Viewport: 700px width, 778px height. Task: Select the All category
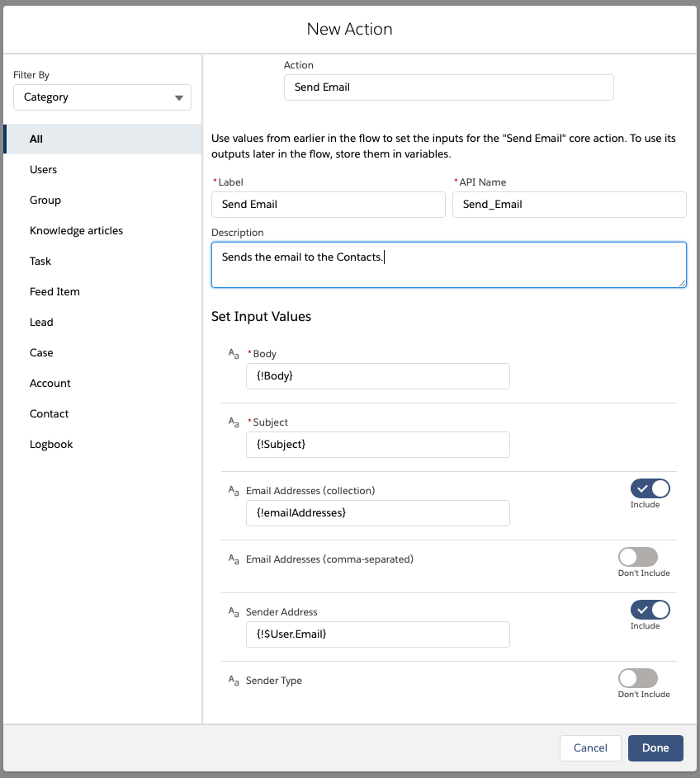point(102,139)
